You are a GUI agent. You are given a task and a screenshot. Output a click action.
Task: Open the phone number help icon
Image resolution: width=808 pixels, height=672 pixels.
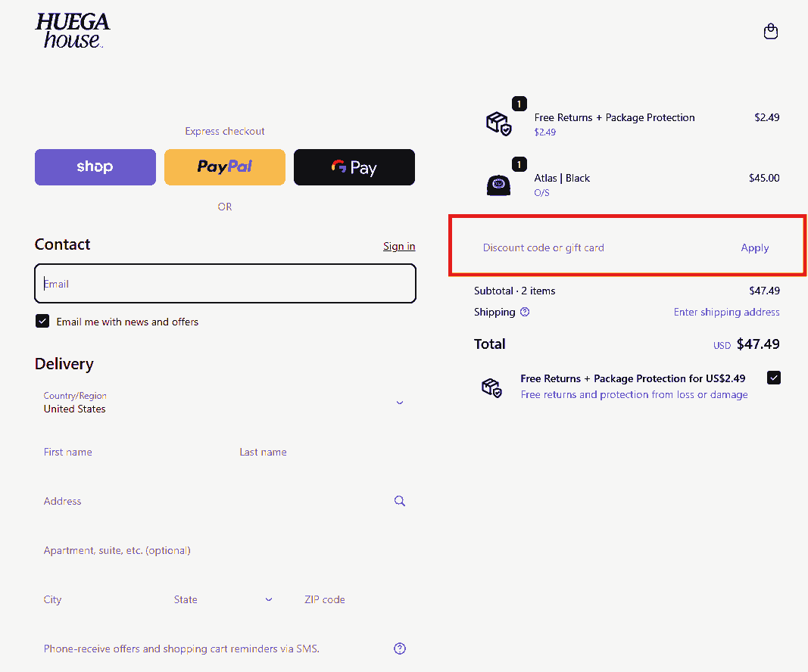[400, 649]
